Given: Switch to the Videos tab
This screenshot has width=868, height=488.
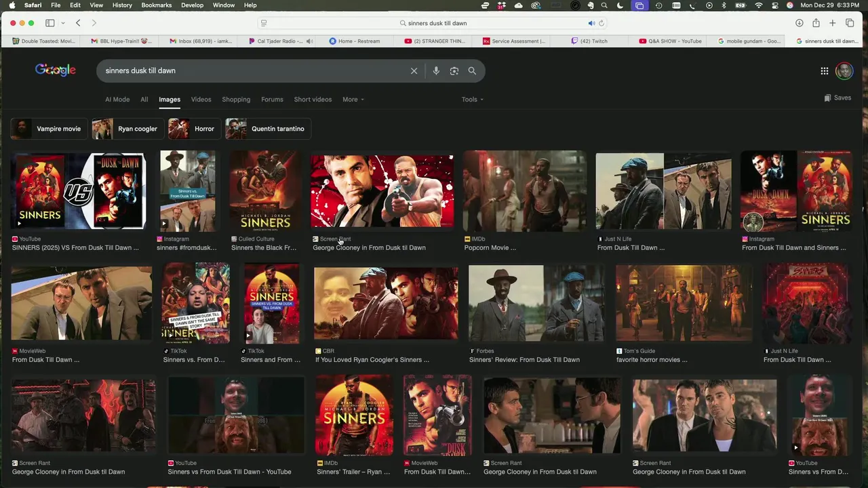Looking at the screenshot, I should coord(201,100).
